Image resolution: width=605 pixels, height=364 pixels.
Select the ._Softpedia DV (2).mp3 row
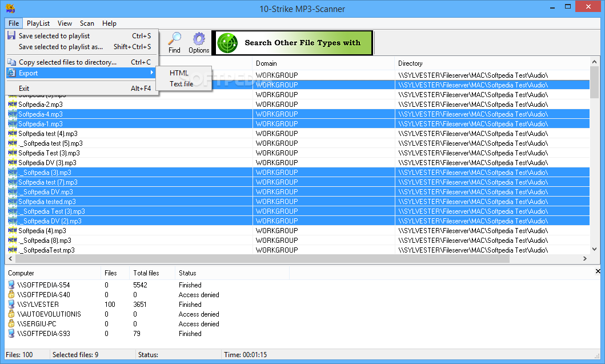298,221
